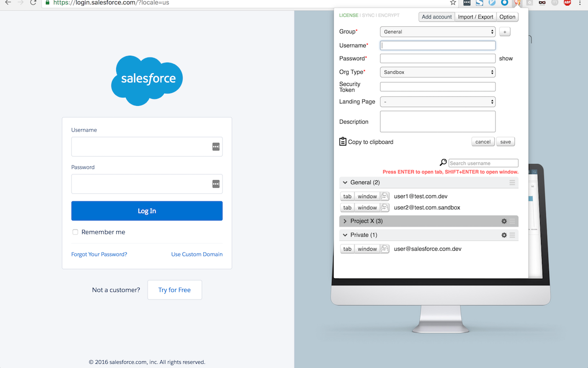Open the Forgot Your Password link
588x368 pixels.
click(x=99, y=254)
